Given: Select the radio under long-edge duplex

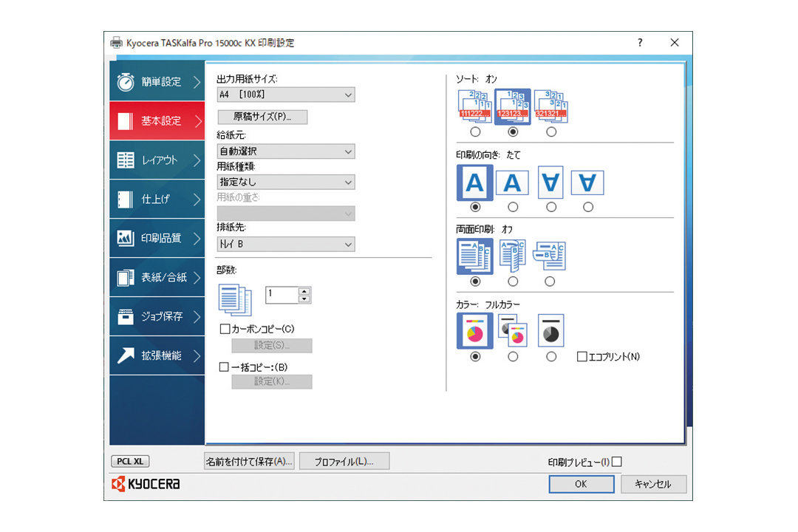Looking at the screenshot, I should tap(513, 282).
